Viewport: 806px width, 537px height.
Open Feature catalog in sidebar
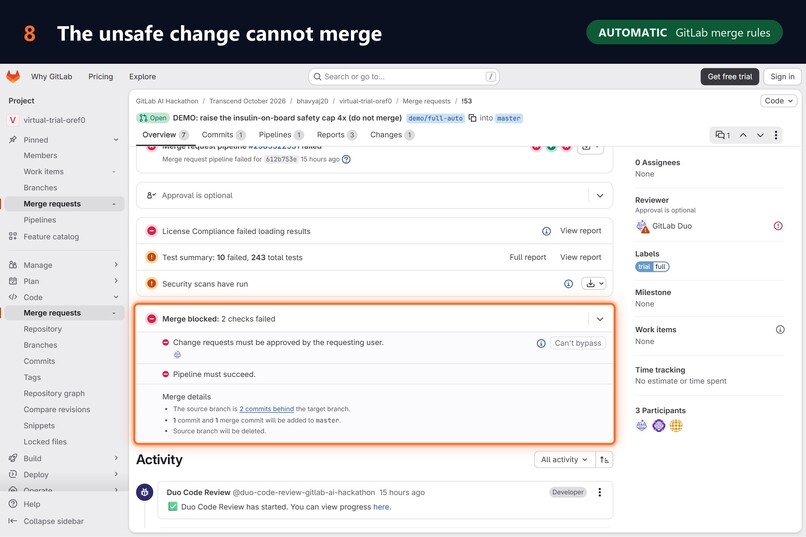pyautogui.click(x=51, y=237)
